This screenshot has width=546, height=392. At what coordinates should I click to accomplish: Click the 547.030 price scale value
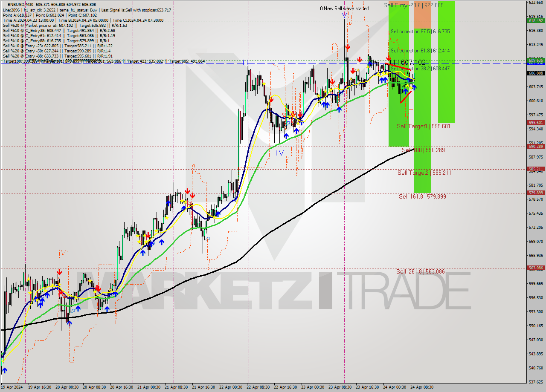click(536, 340)
